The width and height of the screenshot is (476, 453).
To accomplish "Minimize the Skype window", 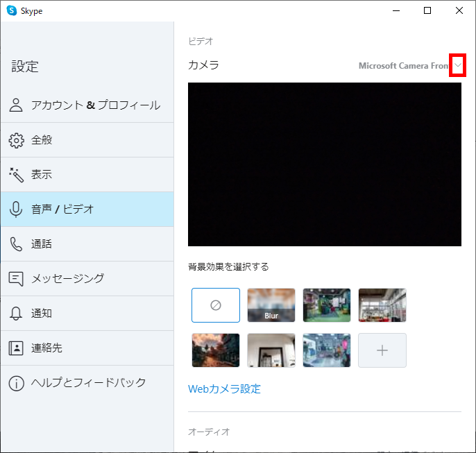I will point(396,10).
